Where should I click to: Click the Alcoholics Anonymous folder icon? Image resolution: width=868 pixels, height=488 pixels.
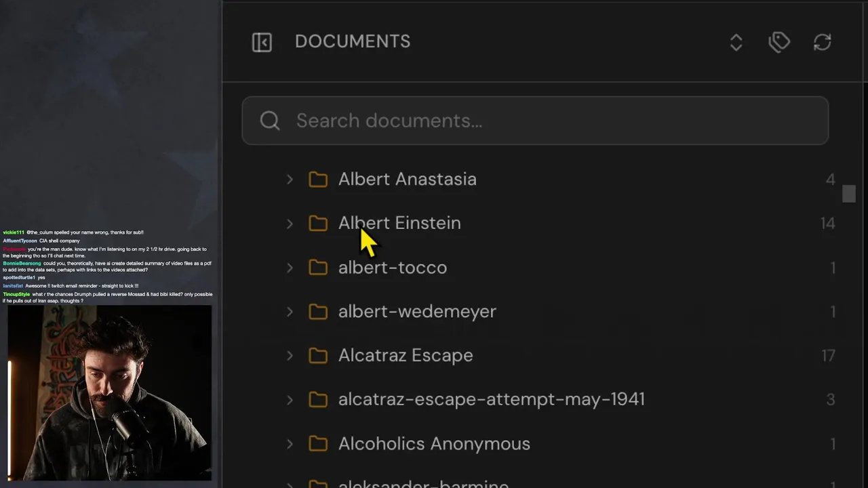click(318, 444)
